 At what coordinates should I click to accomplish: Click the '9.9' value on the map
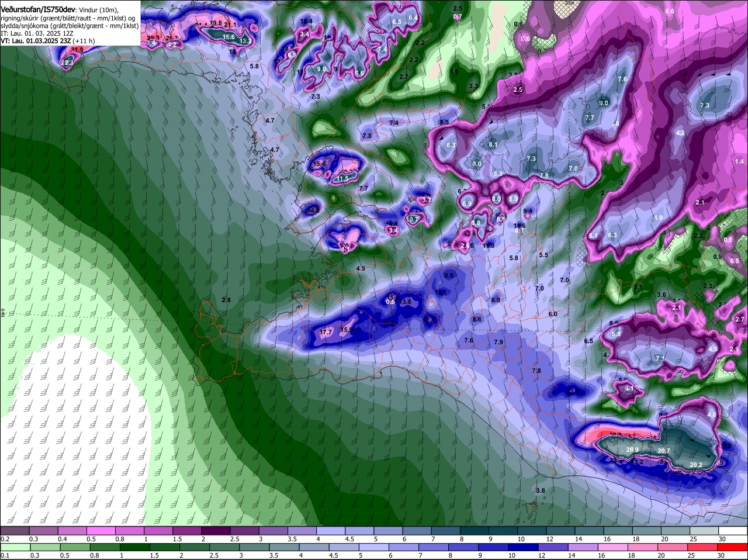point(449,275)
